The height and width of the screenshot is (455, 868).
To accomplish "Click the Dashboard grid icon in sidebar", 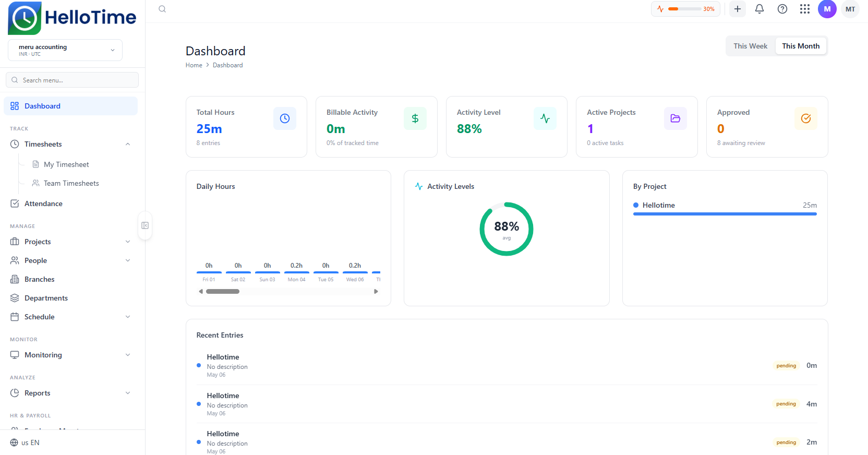I will 15,106.
